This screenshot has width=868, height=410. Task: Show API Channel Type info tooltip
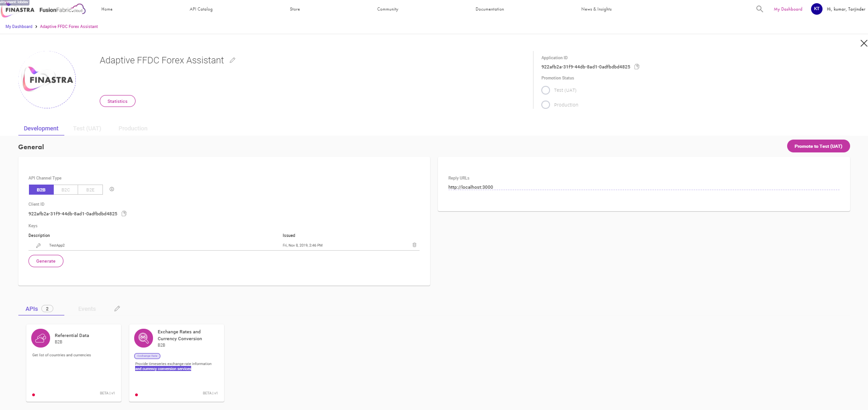point(112,189)
